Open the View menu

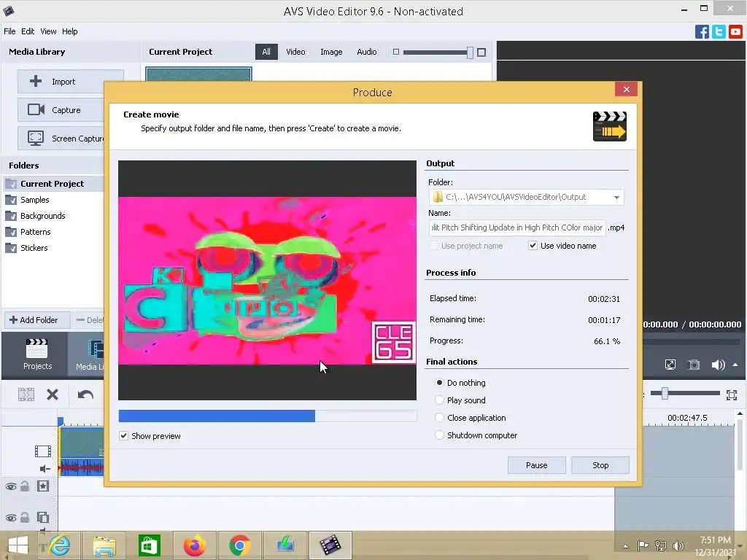[48, 31]
